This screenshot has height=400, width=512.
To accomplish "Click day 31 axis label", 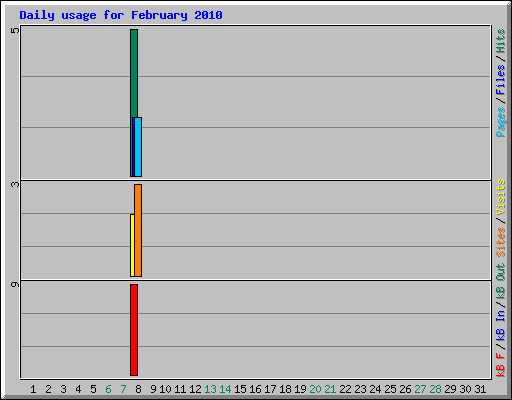I will 480,389.
